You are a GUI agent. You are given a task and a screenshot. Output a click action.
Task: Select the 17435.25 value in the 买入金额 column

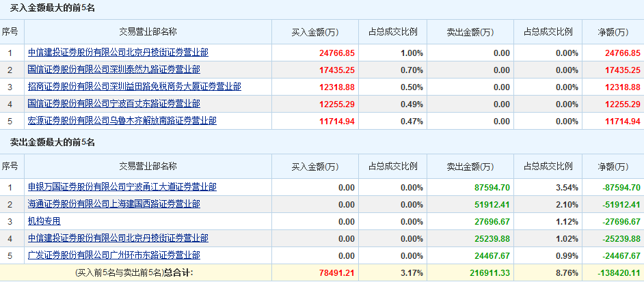[x=337, y=70]
